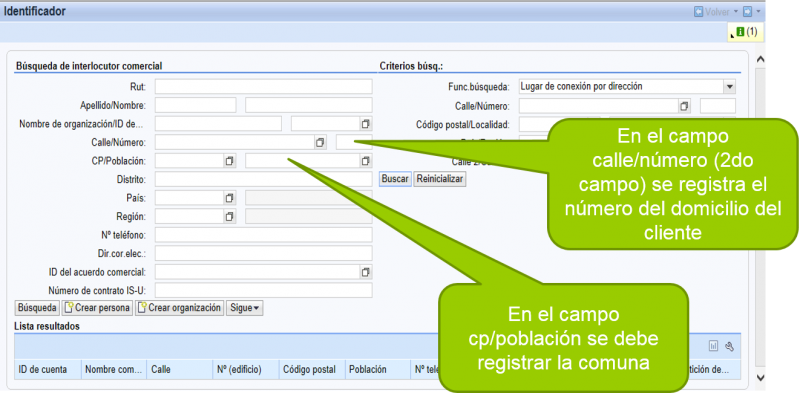Viewport: 800px width, 393px height.
Task: Click the Calle column header
Action: pos(180,370)
